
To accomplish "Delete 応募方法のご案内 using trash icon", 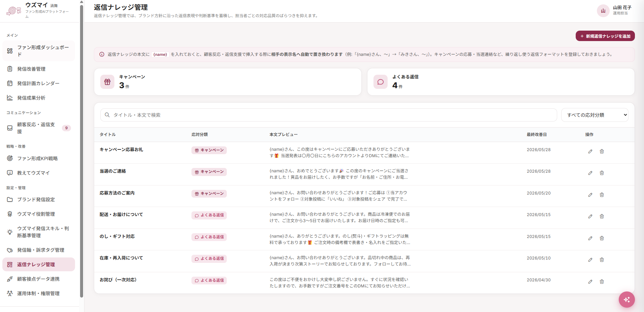I will [x=602, y=195].
